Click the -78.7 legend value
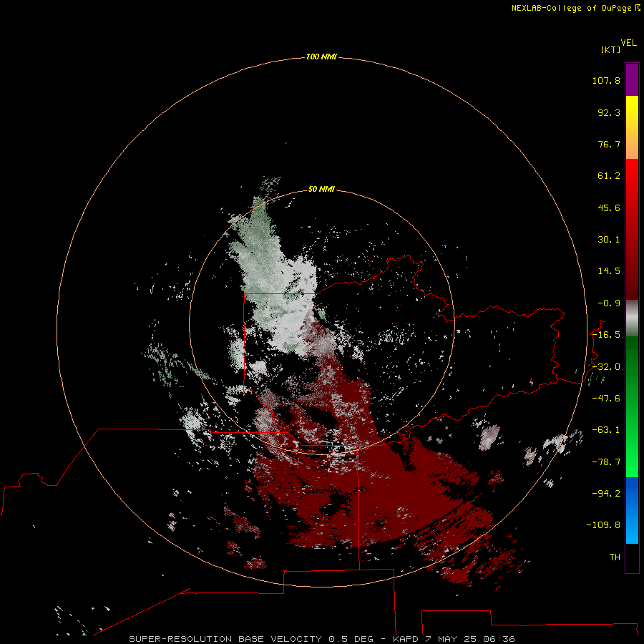This screenshot has width=644, height=644. 606,462
